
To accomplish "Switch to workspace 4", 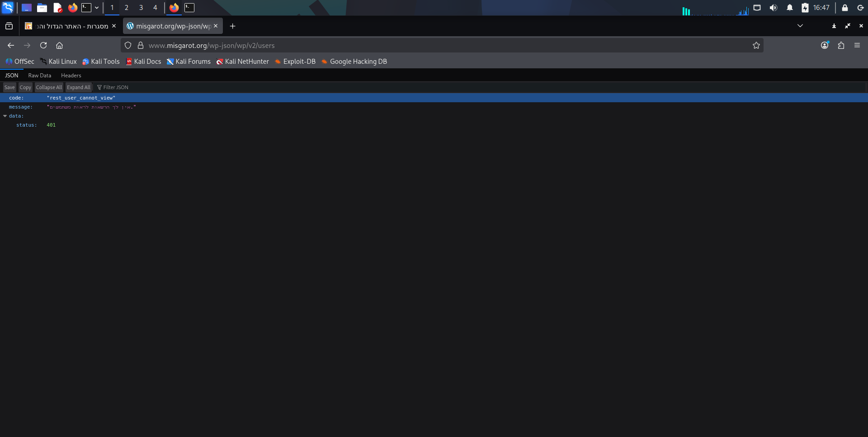I will [155, 8].
